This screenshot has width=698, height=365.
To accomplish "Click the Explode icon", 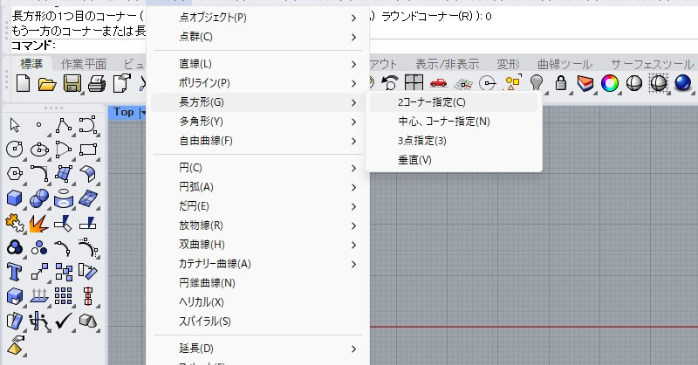I will coord(39,223).
